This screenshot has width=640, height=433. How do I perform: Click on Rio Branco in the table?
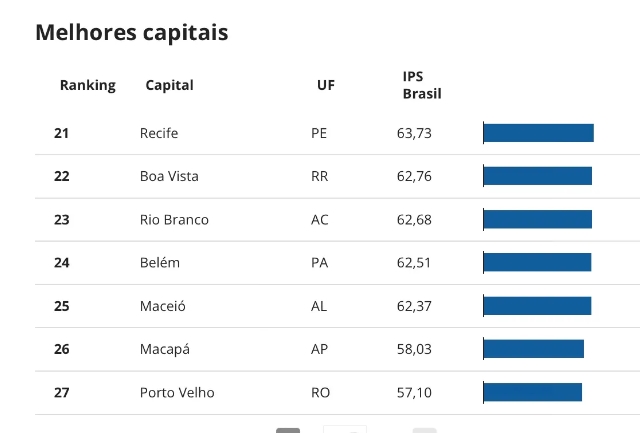pos(174,219)
